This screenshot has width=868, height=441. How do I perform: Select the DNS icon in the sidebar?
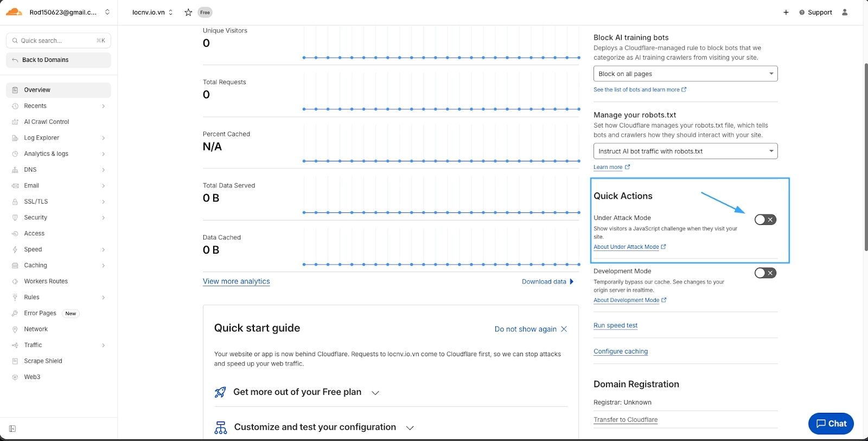point(16,169)
